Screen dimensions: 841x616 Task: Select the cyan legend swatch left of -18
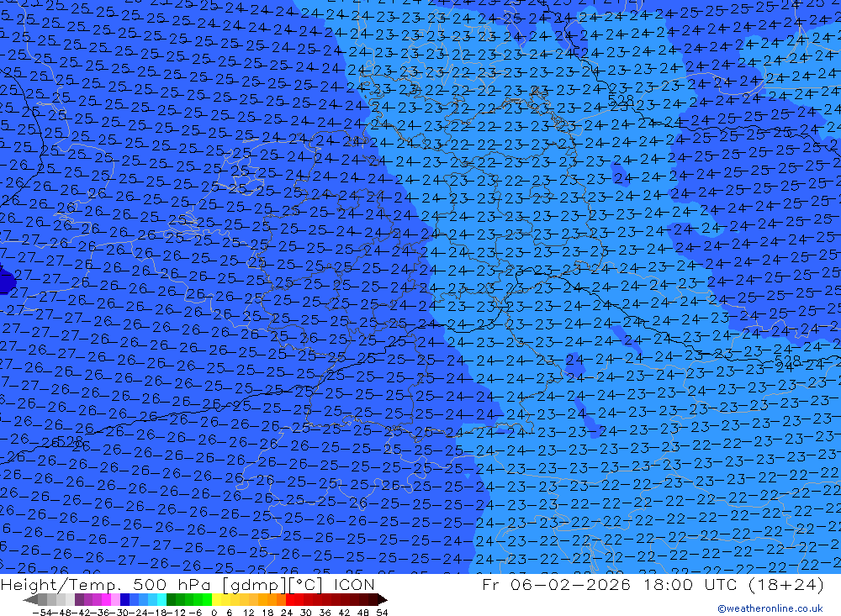161,599
